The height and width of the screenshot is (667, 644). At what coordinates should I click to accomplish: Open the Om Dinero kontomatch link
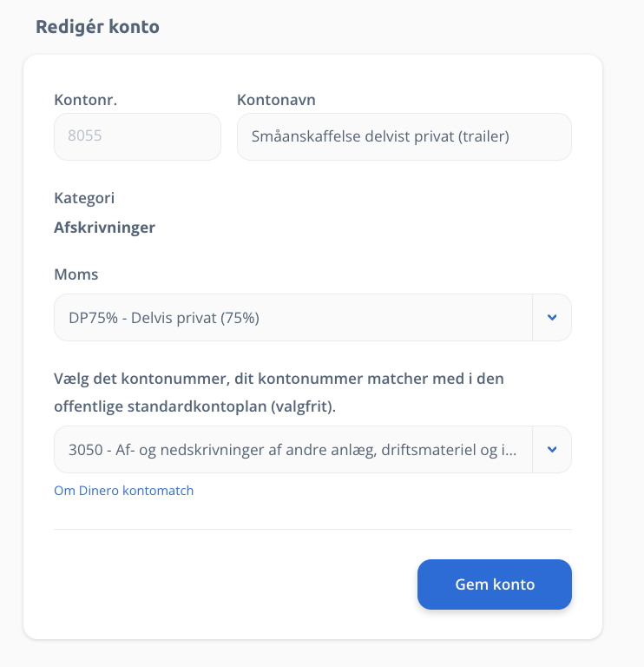pos(123,491)
